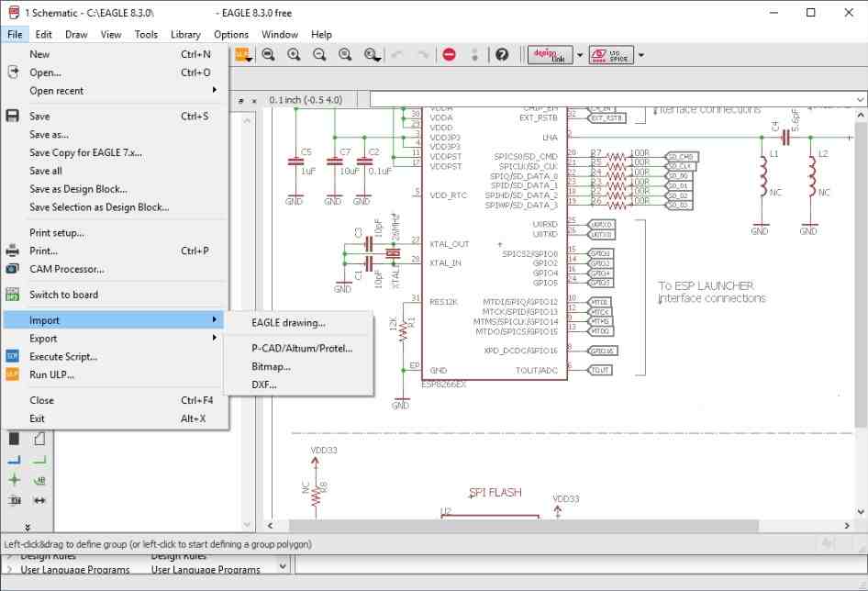868x591 pixels.
Task: Choose DXF... import option
Action: coord(299,385)
